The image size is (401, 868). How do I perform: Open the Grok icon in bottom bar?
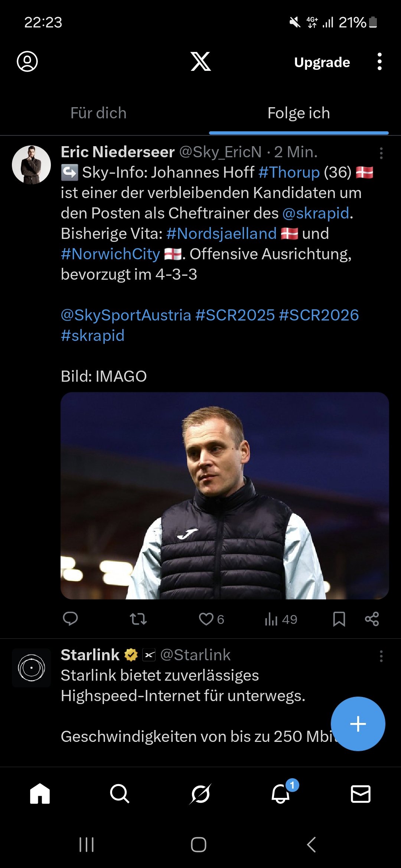click(x=200, y=794)
